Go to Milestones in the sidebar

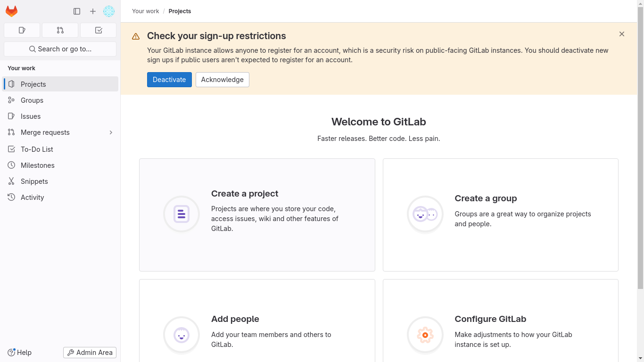coord(38,165)
